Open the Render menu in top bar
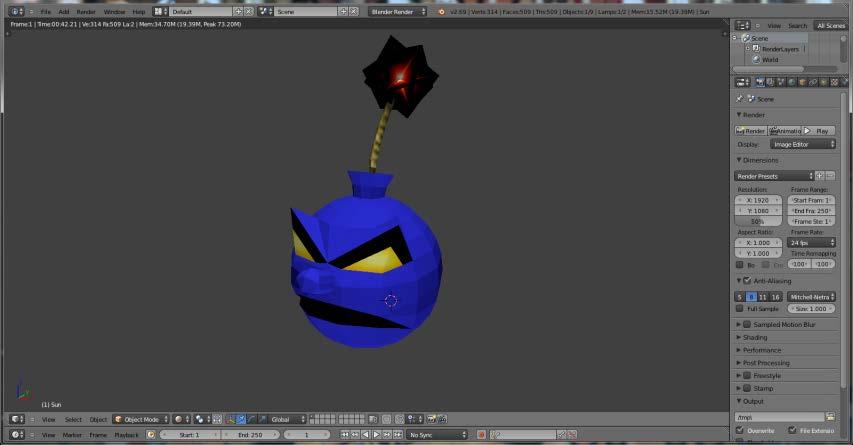The image size is (853, 445). pyautogui.click(x=86, y=11)
